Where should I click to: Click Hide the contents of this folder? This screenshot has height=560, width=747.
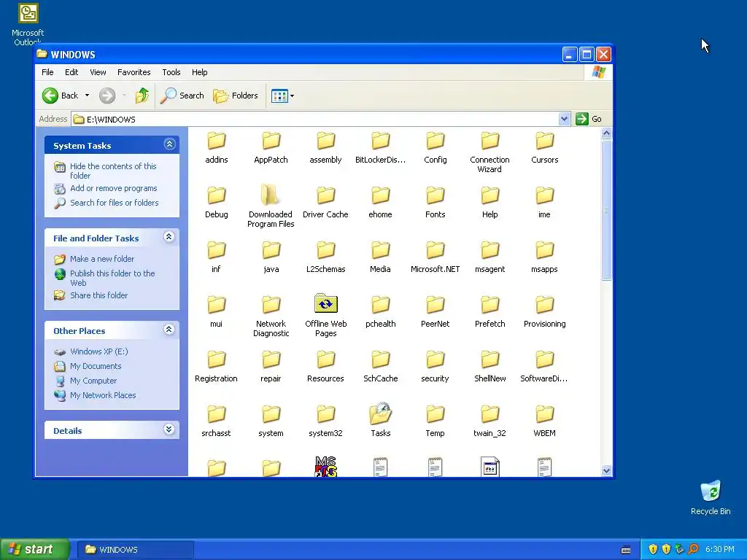click(113, 171)
